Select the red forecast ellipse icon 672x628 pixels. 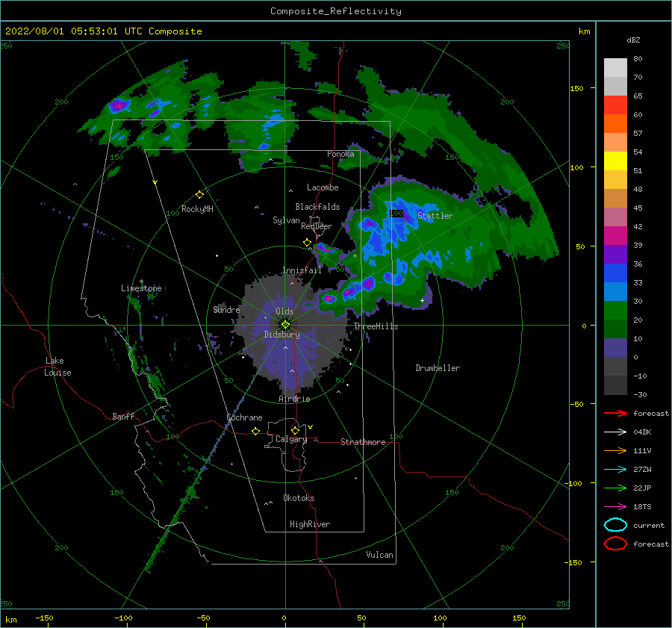tap(615, 544)
